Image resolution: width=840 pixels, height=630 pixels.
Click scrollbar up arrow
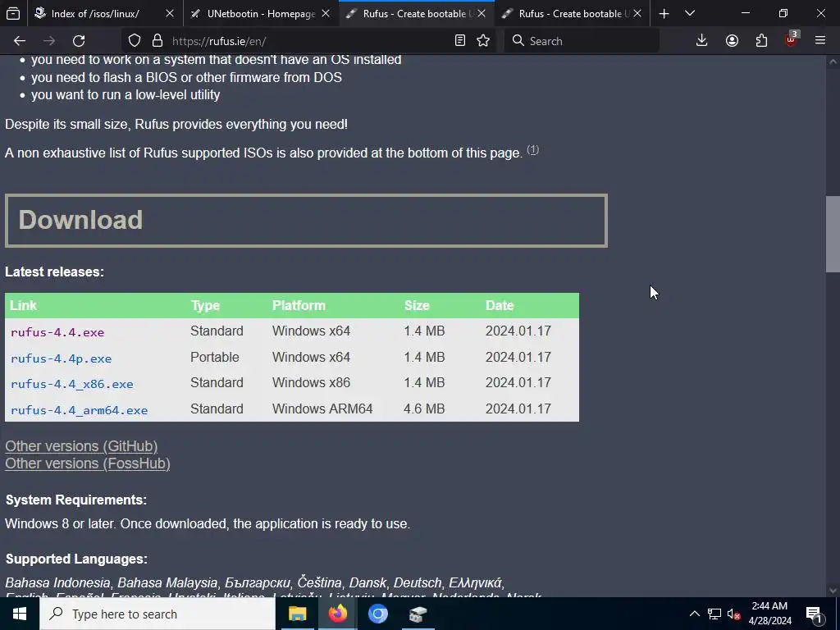[833, 62]
